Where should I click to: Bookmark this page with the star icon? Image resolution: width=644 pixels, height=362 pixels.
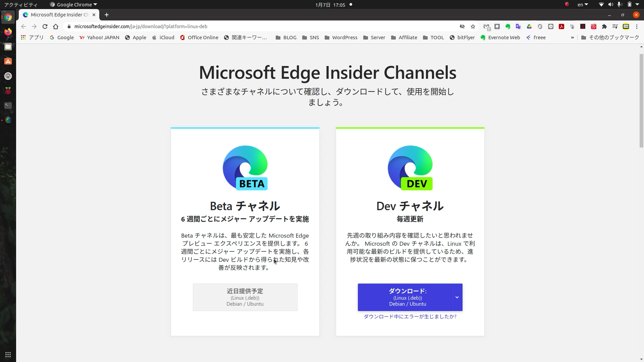coord(473,26)
